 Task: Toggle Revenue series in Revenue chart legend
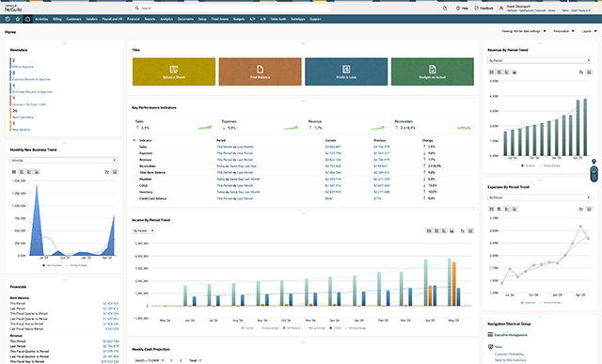point(528,166)
